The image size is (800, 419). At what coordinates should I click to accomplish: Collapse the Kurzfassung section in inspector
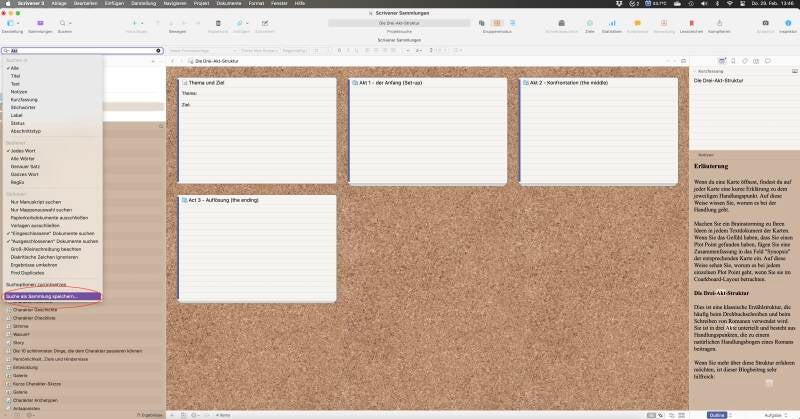694,71
